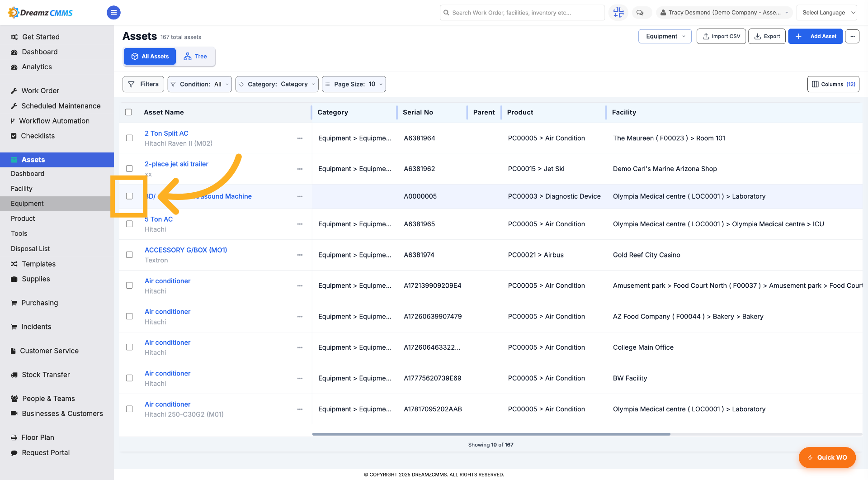
Task: Open People & Teams in the sidebar
Action: (x=48, y=399)
